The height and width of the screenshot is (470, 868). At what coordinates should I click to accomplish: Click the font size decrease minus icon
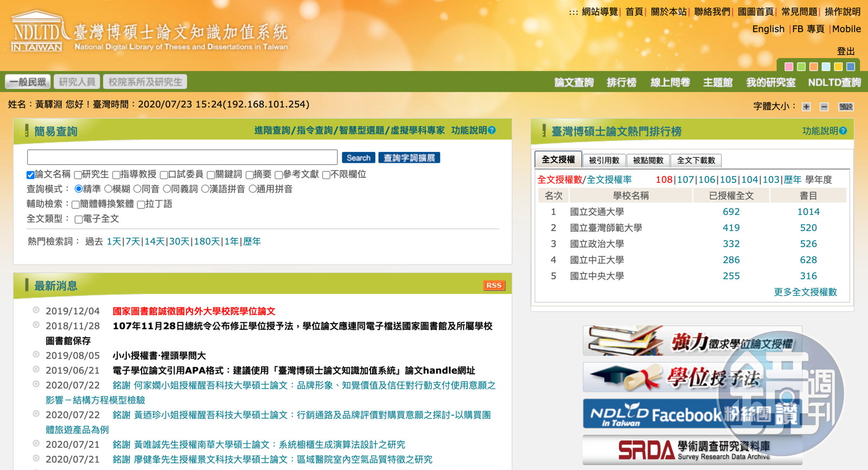[824, 107]
